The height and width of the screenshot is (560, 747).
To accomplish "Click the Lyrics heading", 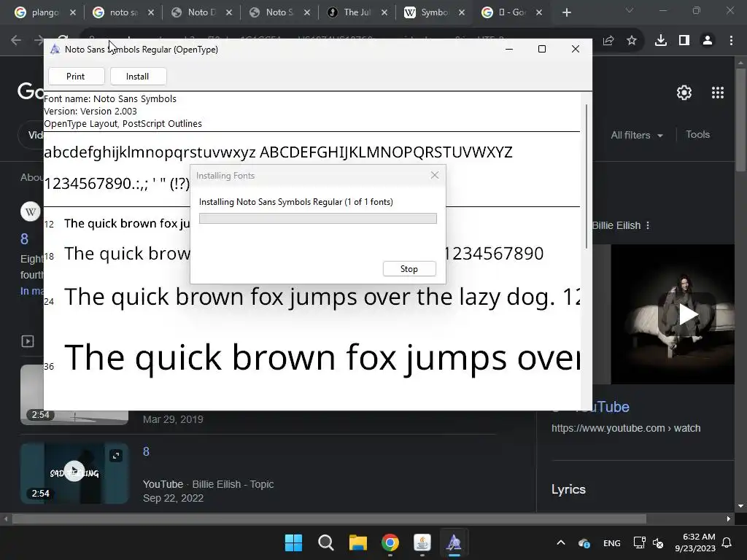I will click(568, 489).
